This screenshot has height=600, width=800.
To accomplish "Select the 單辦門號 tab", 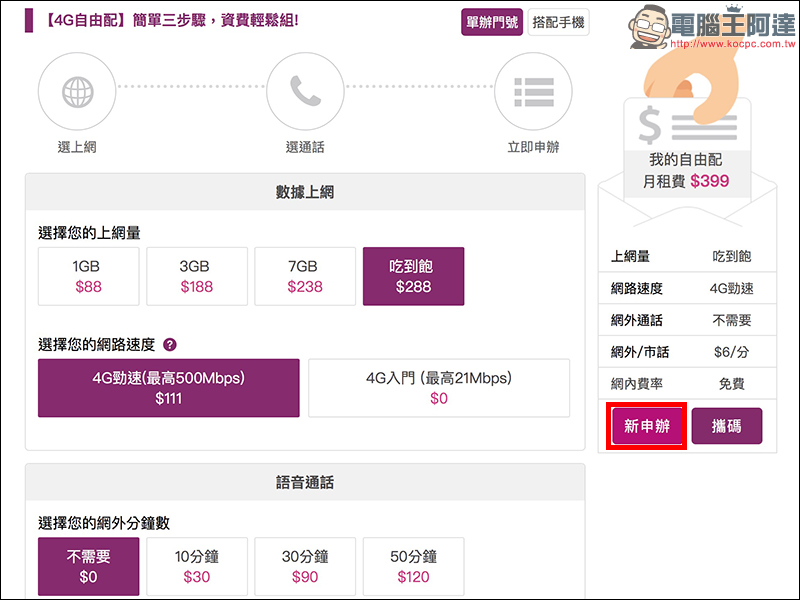I will tap(491, 22).
